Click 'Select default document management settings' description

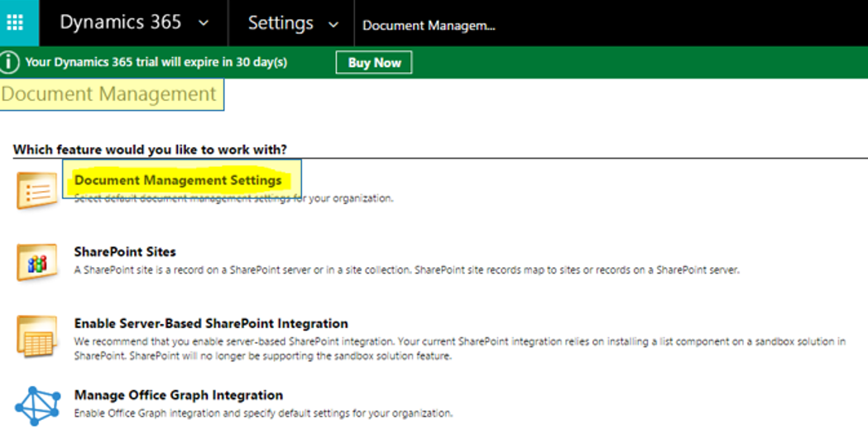(233, 198)
